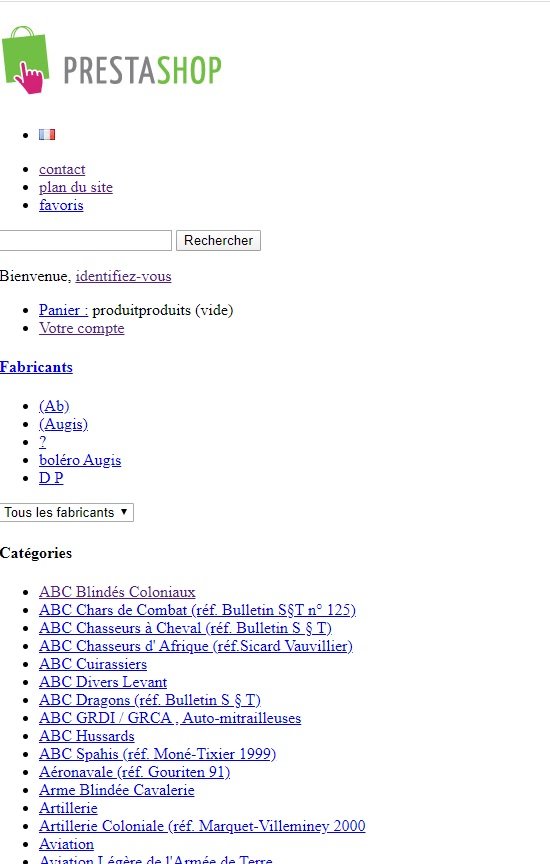Focus the search text field

tap(85, 240)
